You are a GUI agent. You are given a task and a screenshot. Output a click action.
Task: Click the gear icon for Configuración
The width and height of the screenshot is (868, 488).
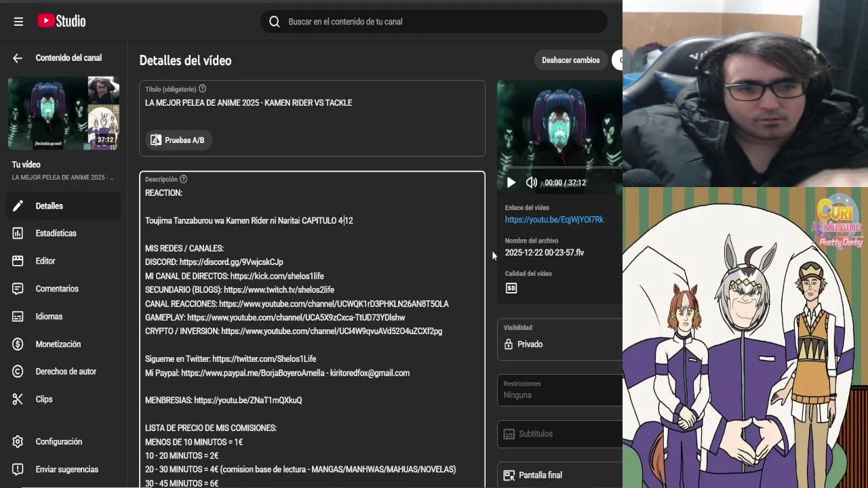18,442
